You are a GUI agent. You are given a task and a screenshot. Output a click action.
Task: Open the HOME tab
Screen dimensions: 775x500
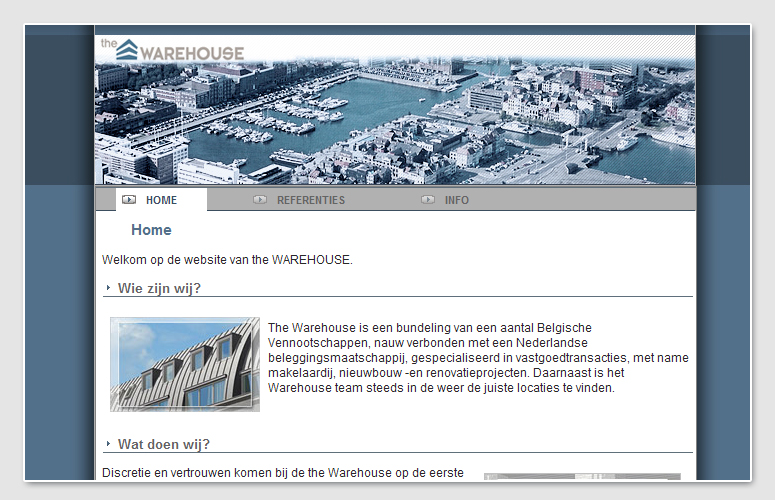pyautogui.click(x=161, y=200)
